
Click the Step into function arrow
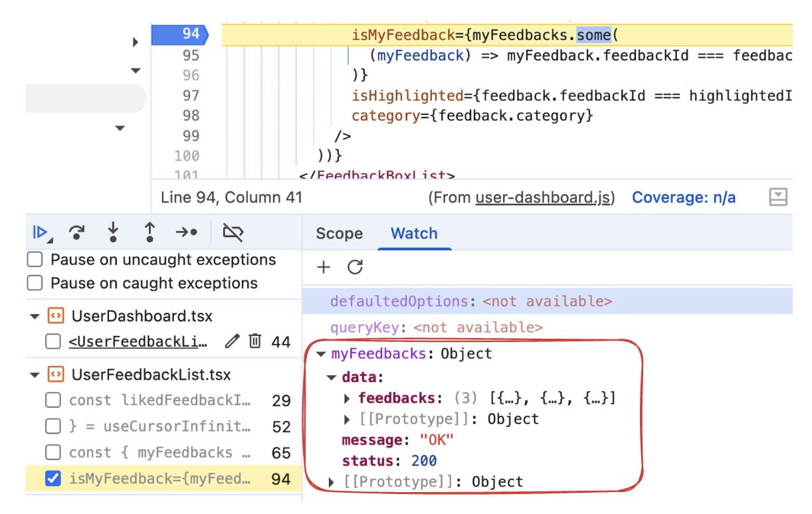[x=113, y=232]
